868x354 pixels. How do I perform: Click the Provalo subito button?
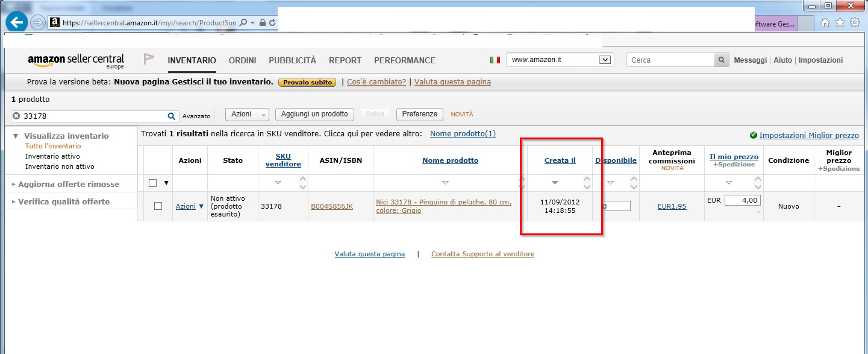307,82
